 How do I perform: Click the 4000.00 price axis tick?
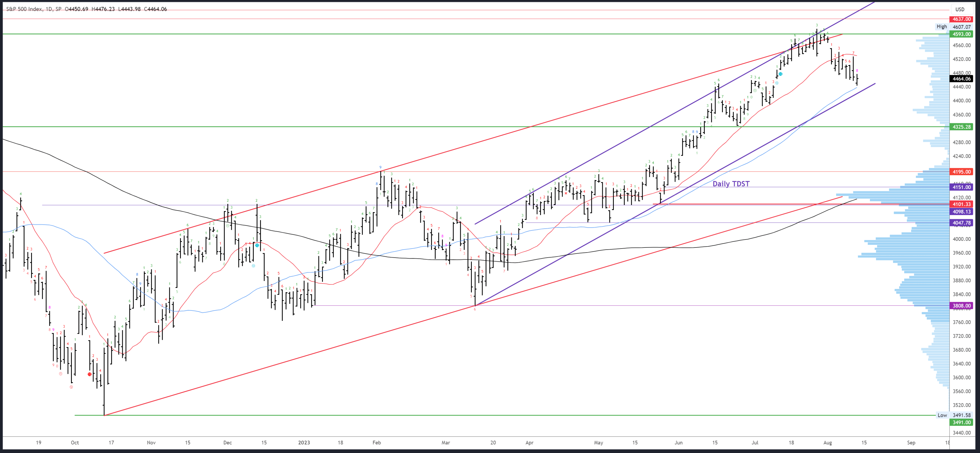tap(961, 239)
